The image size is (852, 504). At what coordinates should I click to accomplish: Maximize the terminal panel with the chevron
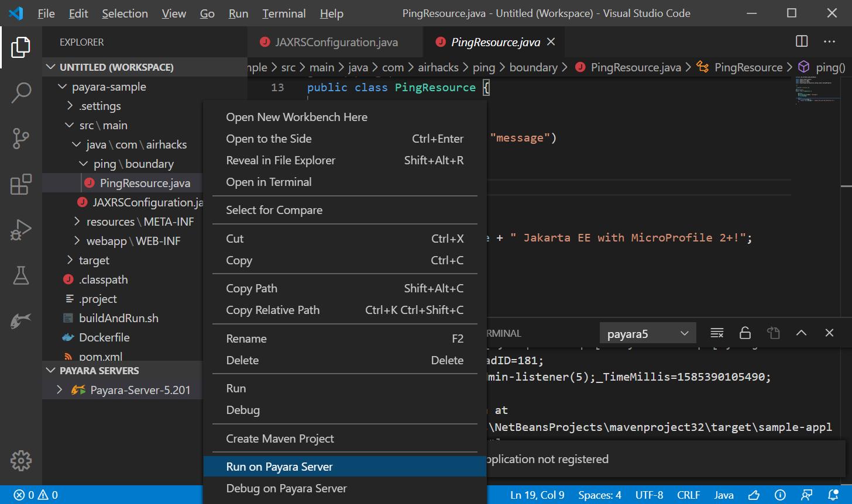(801, 333)
